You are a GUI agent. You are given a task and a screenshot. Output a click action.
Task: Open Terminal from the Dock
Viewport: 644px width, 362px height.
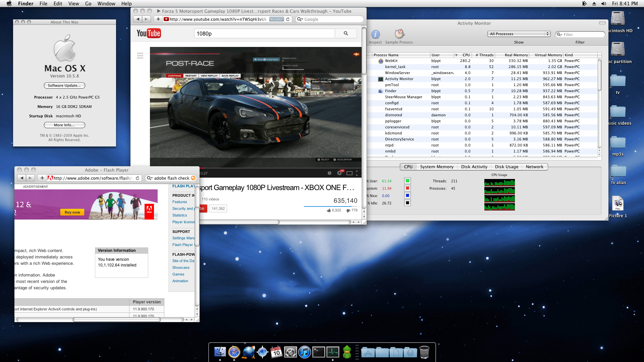(319, 352)
